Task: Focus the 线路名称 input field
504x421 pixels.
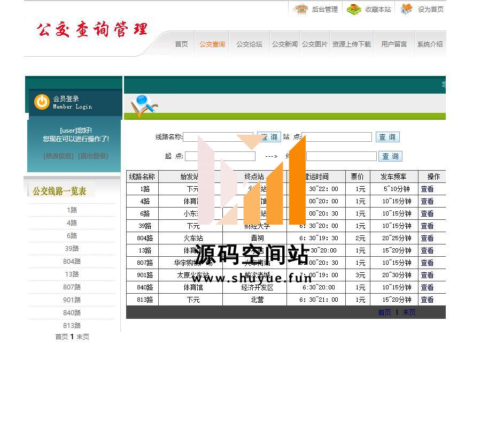Action: (x=218, y=137)
